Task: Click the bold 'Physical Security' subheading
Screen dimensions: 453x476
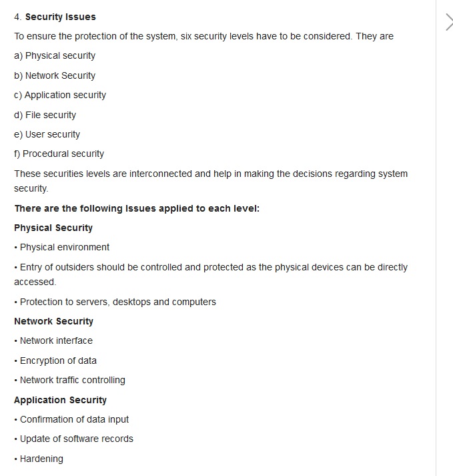Action: pyautogui.click(x=53, y=228)
